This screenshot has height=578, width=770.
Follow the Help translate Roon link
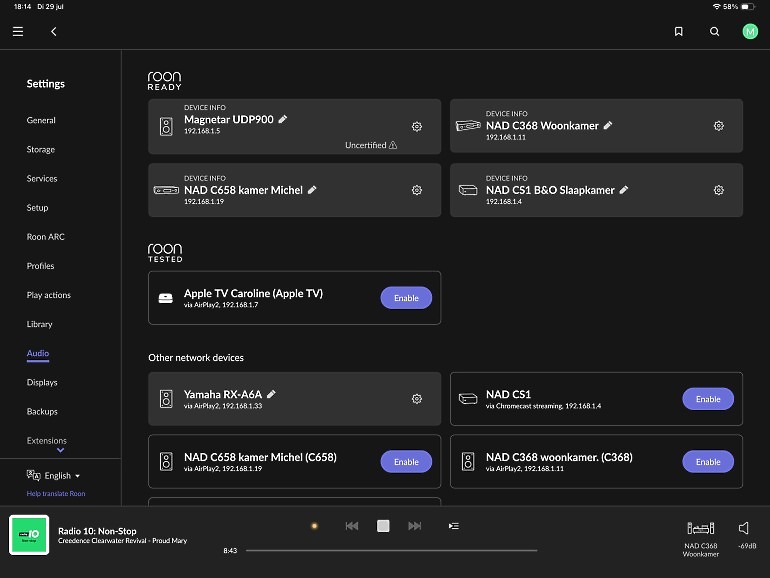click(56, 494)
